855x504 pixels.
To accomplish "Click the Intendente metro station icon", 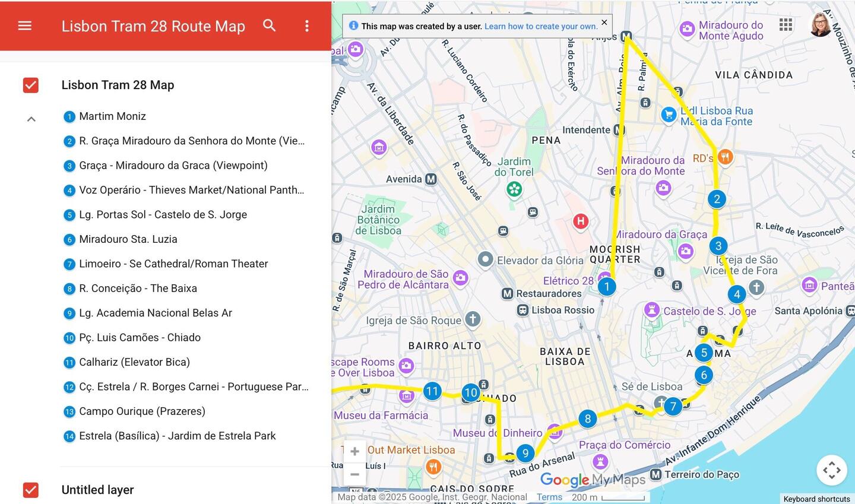I will (x=618, y=130).
